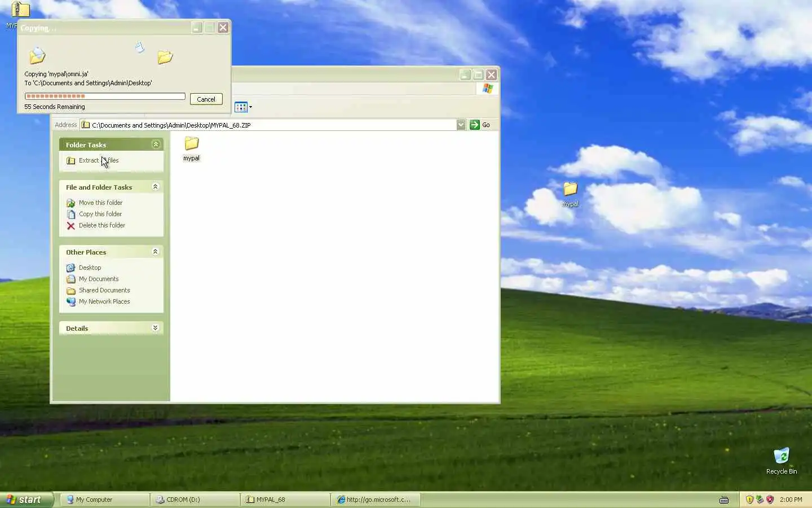Select the Recycle Bin icon

tap(782, 461)
